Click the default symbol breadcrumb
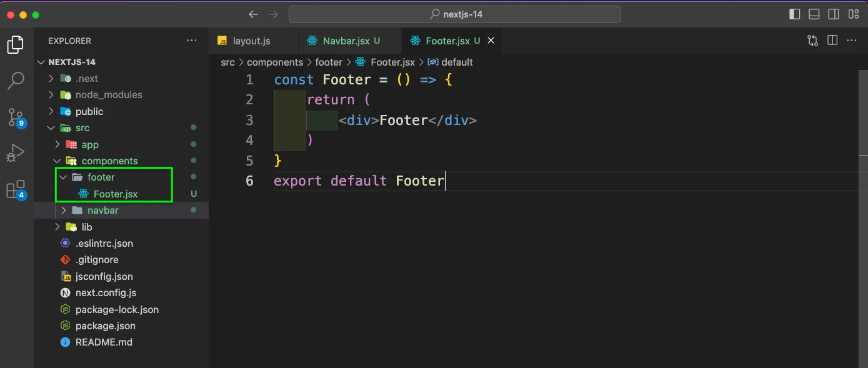 coord(450,62)
